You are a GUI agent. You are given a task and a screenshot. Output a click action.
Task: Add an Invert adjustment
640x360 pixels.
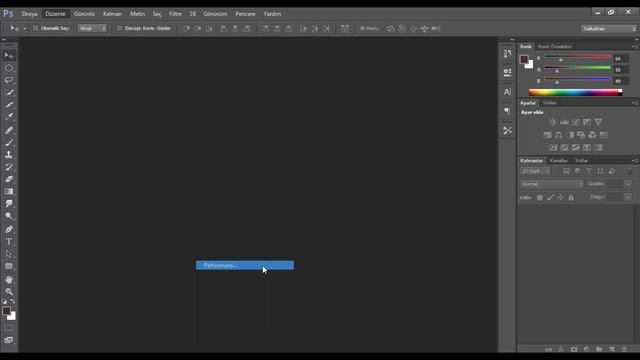(x=553, y=148)
